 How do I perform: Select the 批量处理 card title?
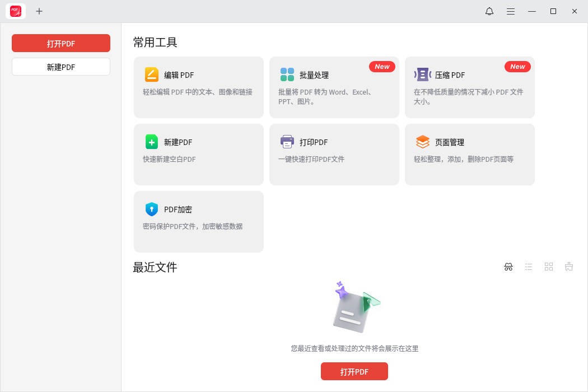314,75
